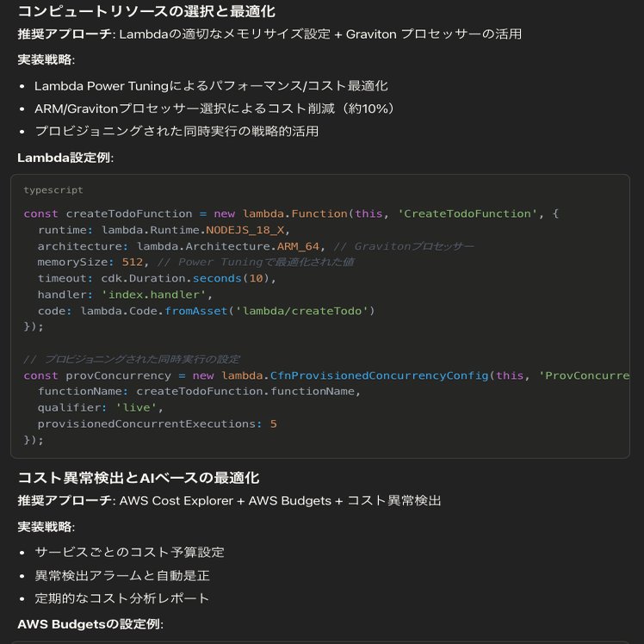
Task: Click the const provConcurrency code line
Action: point(326,375)
